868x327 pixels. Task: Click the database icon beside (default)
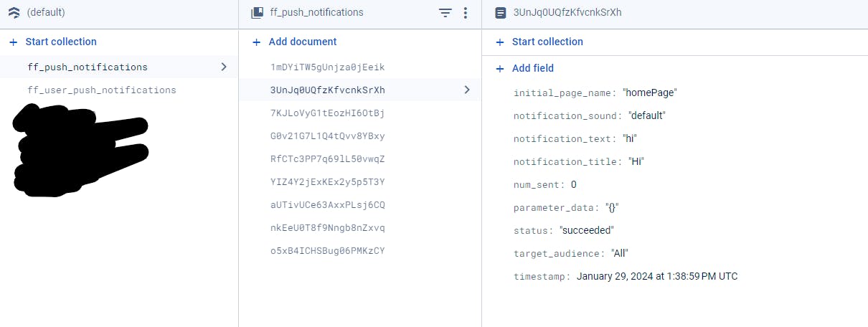click(x=14, y=13)
